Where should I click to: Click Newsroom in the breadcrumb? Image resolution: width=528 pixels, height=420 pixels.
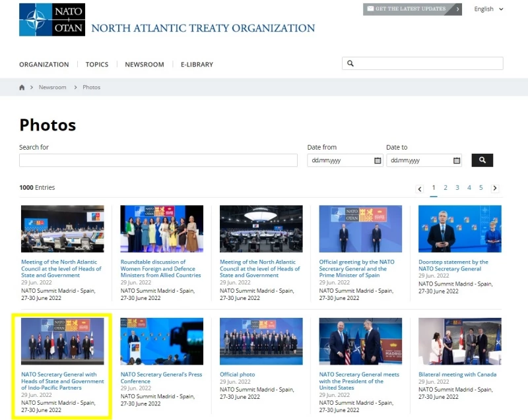(53, 87)
